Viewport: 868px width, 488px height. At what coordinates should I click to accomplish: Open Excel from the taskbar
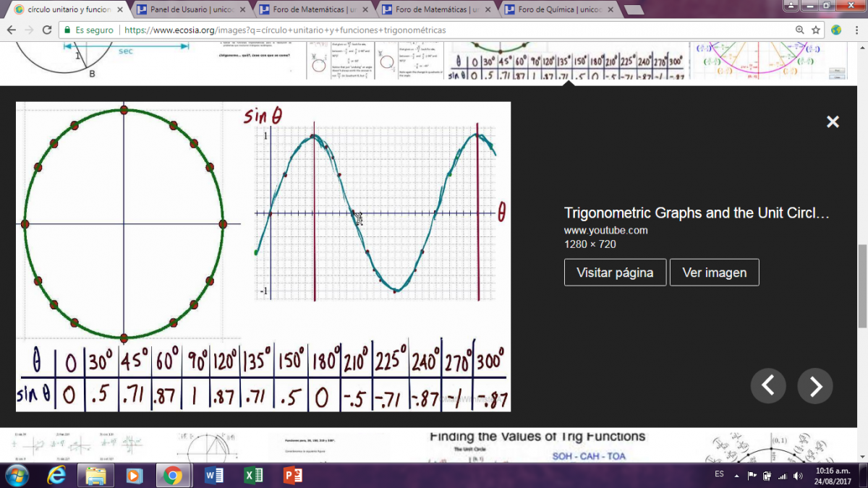pos(253,475)
